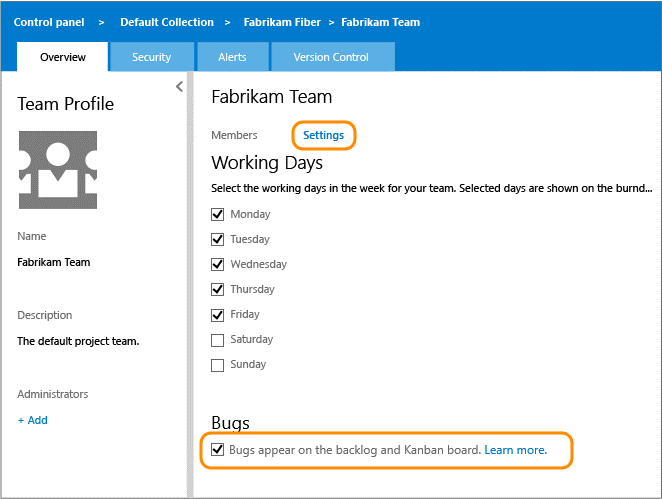
Task: Uncheck the Tuesday working day checkbox
Action: click(x=218, y=239)
